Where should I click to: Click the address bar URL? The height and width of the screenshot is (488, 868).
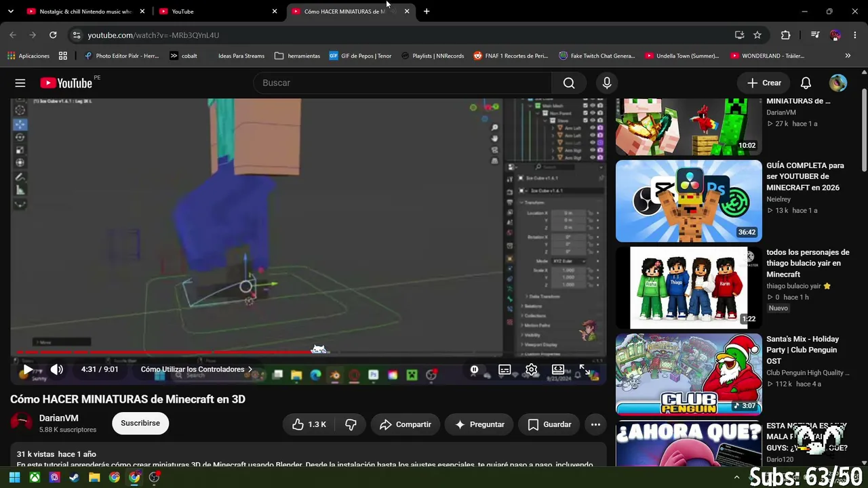click(153, 35)
